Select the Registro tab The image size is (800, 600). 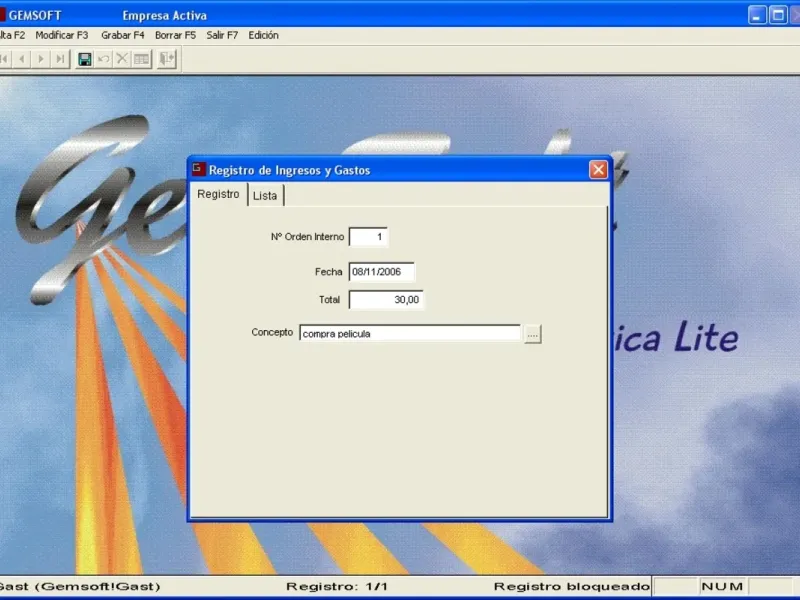click(218, 194)
